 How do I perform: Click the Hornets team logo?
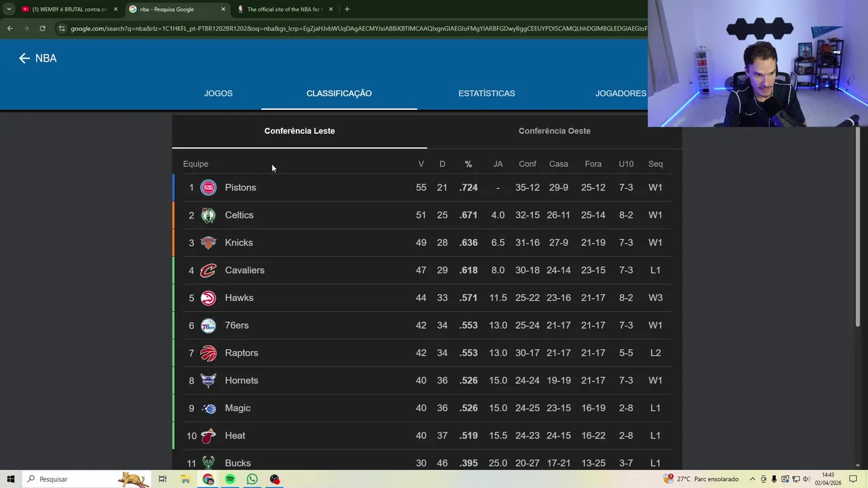pyautogui.click(x=208, y=381)
